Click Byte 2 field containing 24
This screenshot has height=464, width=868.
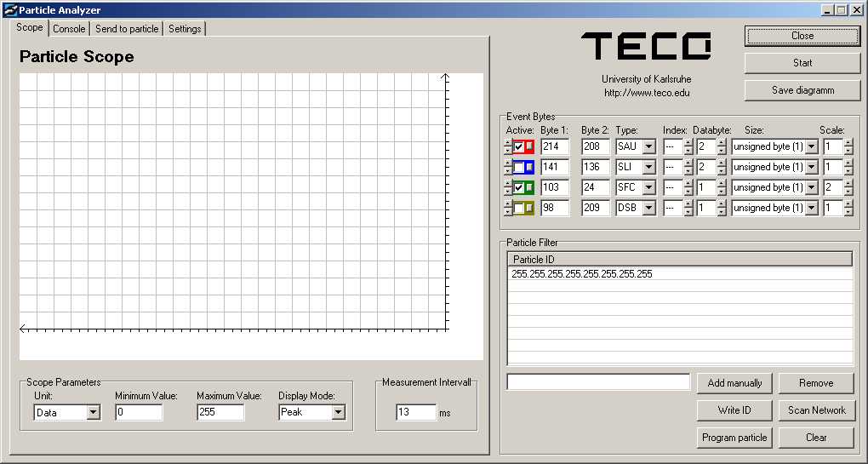pyautogui.click(x=596, y=187)
